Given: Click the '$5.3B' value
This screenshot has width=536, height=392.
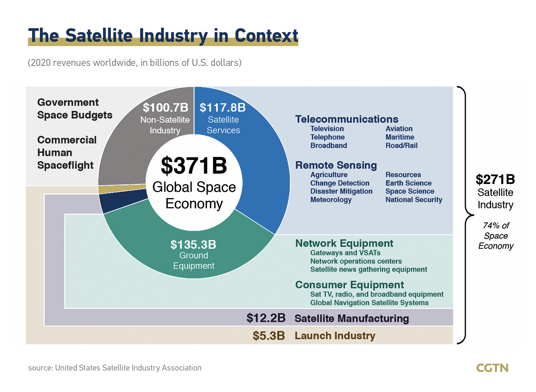Looking at the screenshot, I should (269, 336).
